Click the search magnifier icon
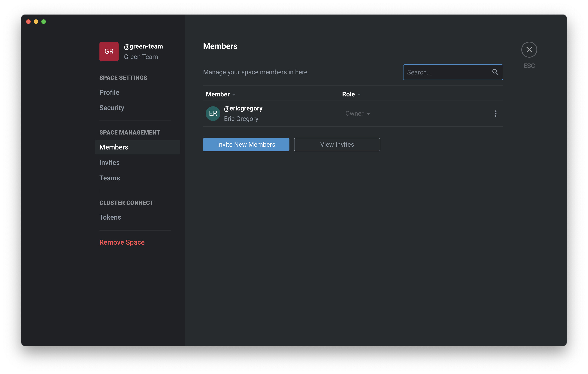The image size is (588, 374). [495, 72]
